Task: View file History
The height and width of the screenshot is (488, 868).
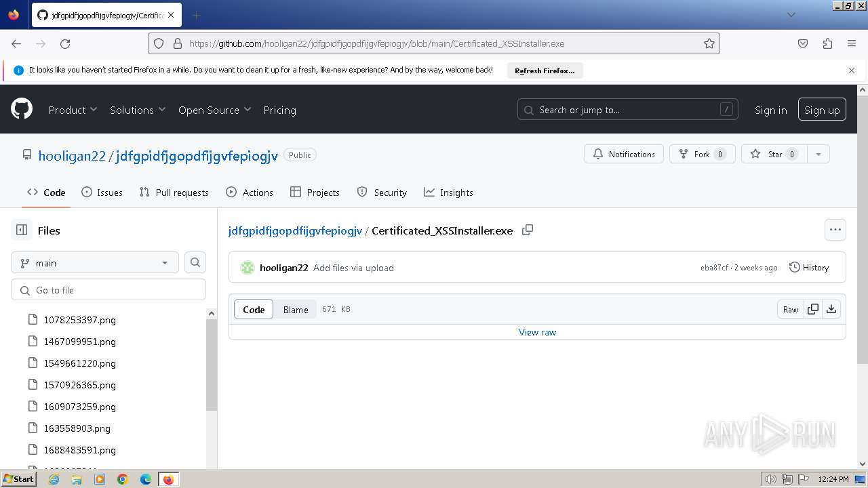Action: pos(809,268)
